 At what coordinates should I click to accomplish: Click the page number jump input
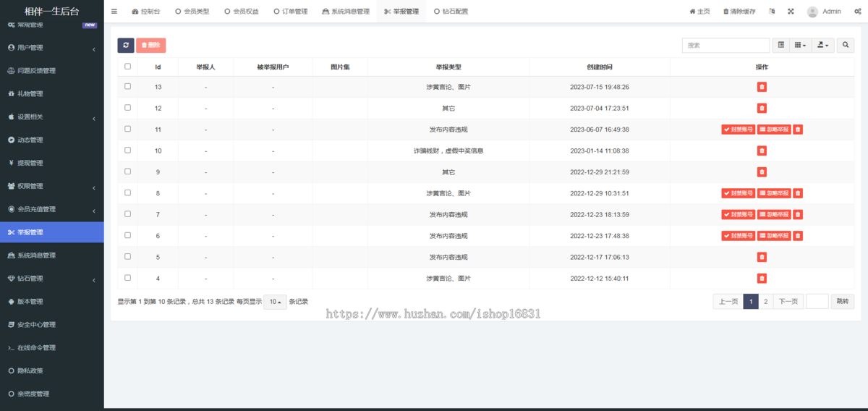817,302
